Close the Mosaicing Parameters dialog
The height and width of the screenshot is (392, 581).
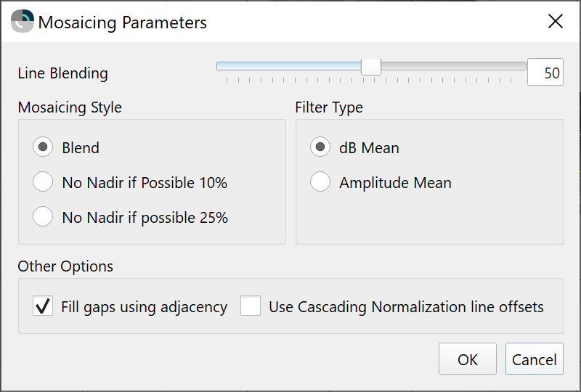(x=556, y=22)
